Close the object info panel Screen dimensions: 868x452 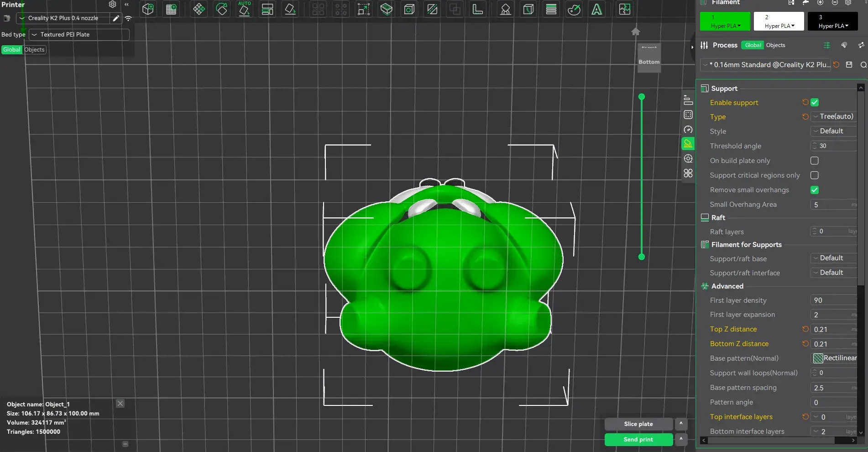[120, 404]
